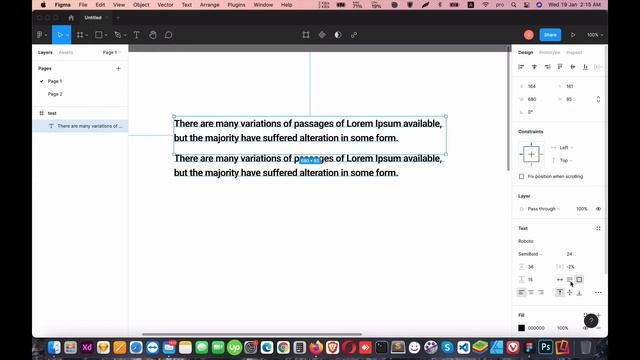The height and width of the screenshot is (360, 640).
Task: Open the Plugins menu
Action: [236, 5]
